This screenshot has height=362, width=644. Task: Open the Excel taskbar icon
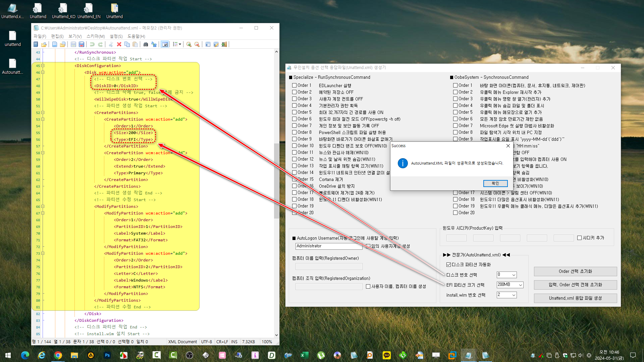[x=304, y=355]
